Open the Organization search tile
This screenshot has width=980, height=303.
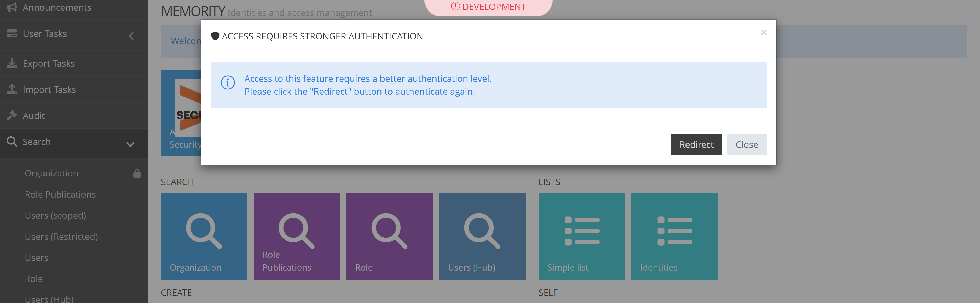pyautogui.click(x=204, y=237)
